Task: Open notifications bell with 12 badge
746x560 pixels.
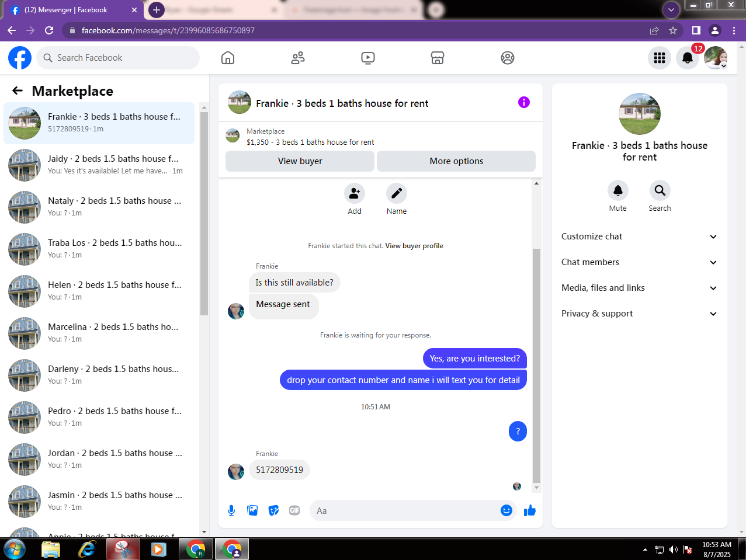Action: pyautogui.click(x=688, y=58)
